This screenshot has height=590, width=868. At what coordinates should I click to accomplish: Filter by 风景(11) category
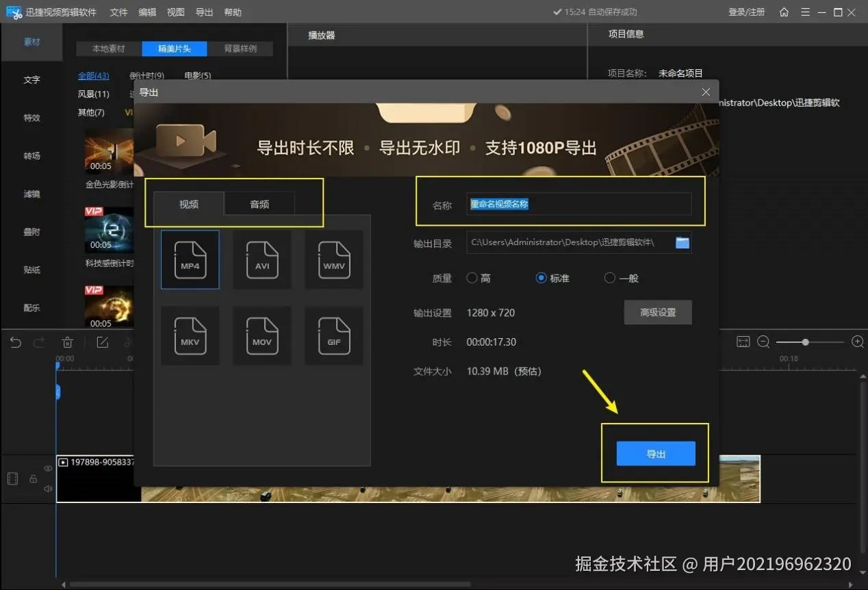[93, 94]
